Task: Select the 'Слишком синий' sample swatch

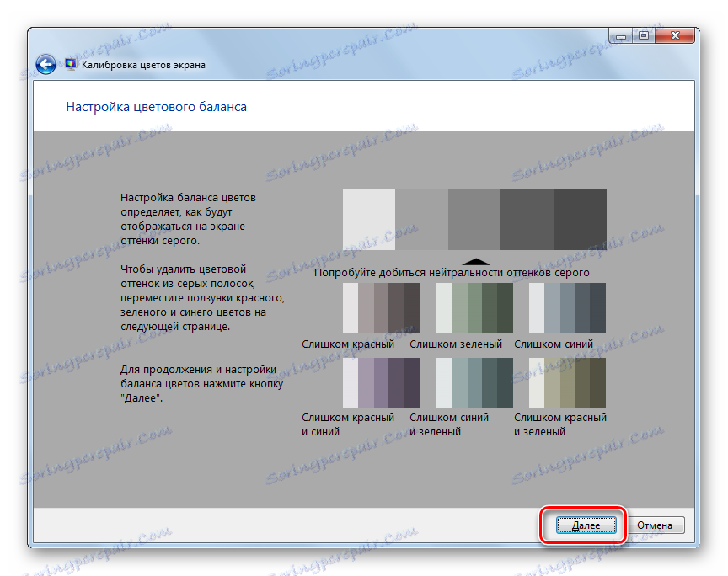Action: click(567, 308)
